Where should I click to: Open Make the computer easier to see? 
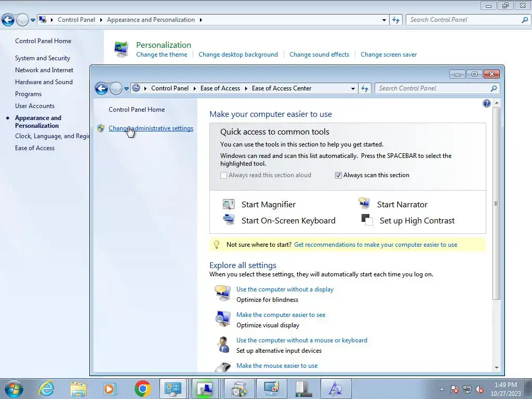click(x=281, y=315)
